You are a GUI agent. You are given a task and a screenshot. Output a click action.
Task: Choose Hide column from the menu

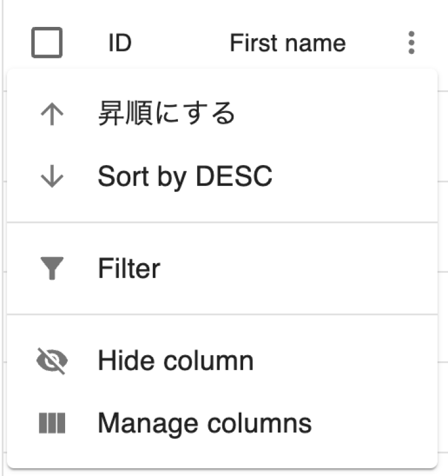point(176,361)
